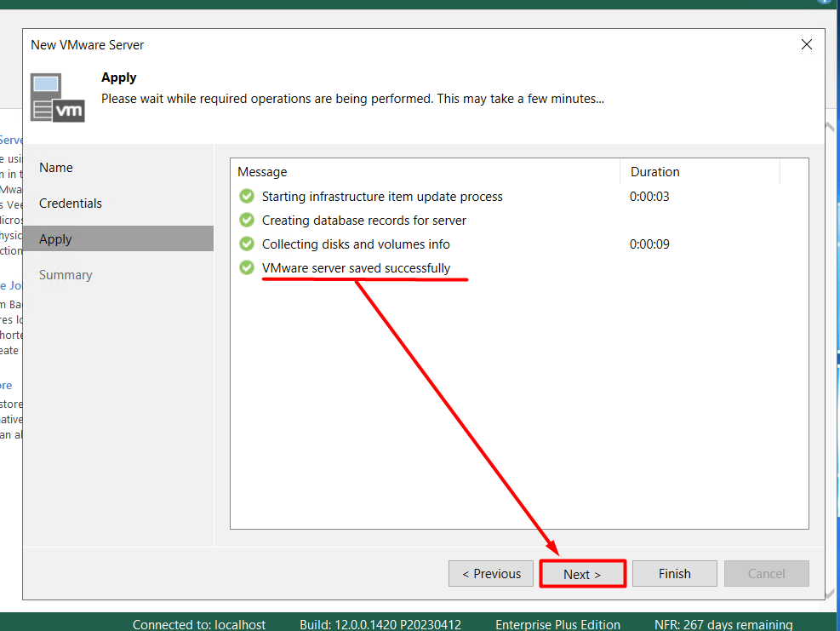Select row 'Collecting disks and volumes info'
The height and width of the screenshot is (631, 840).
pos(519,244)
